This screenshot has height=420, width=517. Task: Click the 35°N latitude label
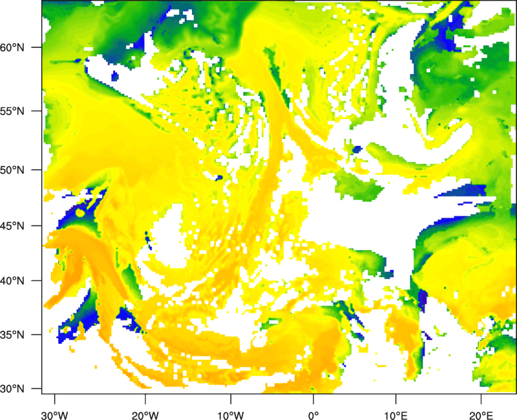[12, 335]
